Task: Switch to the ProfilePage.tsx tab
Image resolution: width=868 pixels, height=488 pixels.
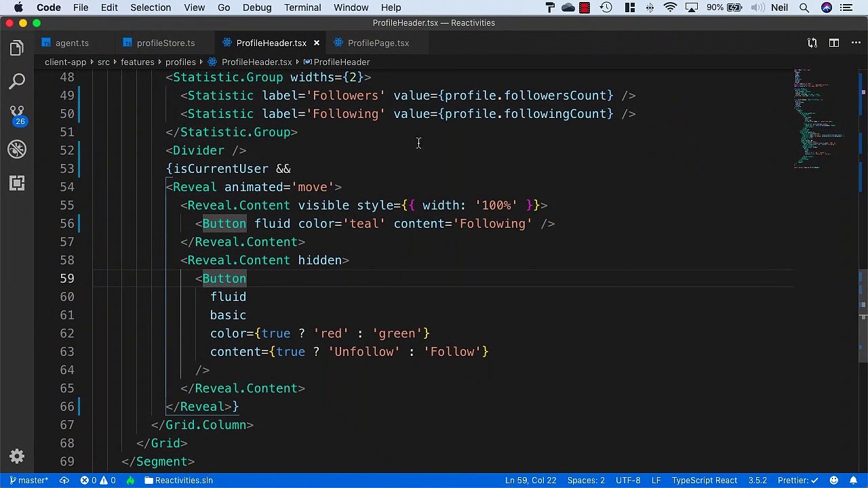Action: pos(378,43)
